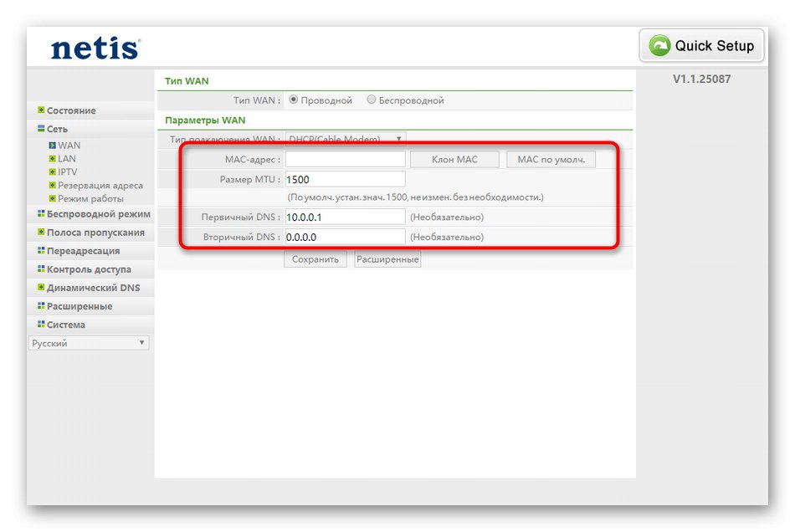
Task: Open the Динамический DNS menu
Action: (93, 288)
